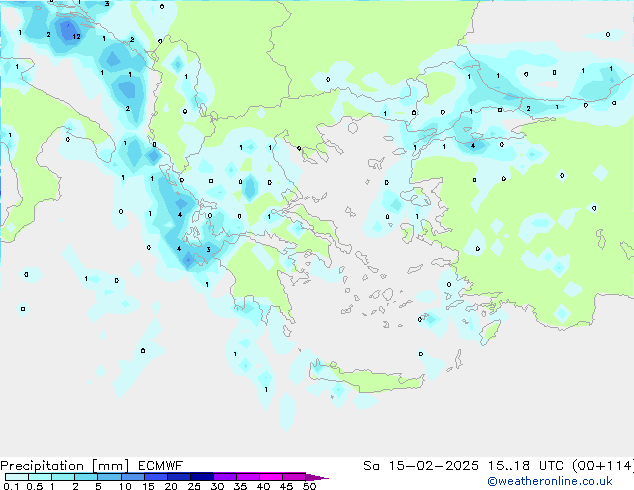Click the 'Precipitation [mm]' title text
This screenshot has width=634, height=490.
[x=65, y=466]
